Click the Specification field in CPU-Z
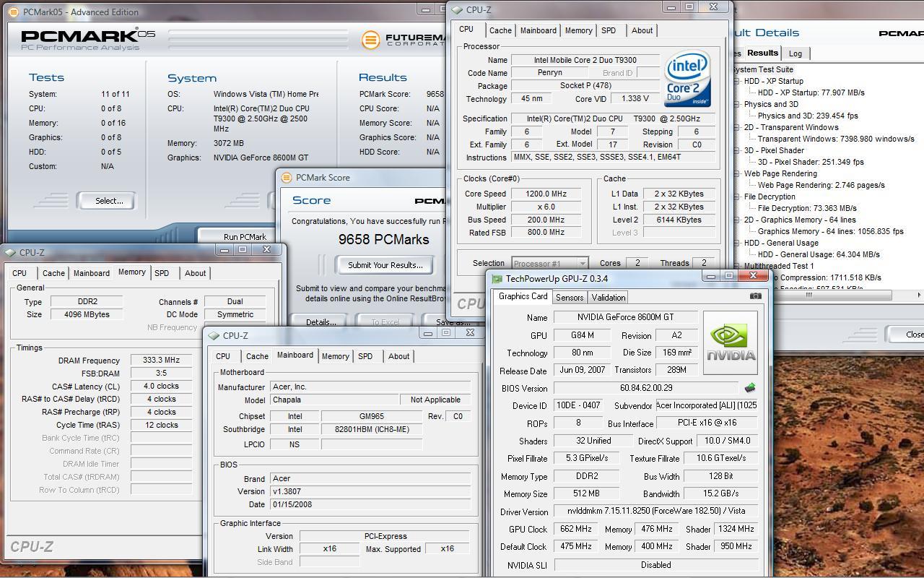Image resolution: width=924 pixels, height=578 pixels. tap(613, 118)
